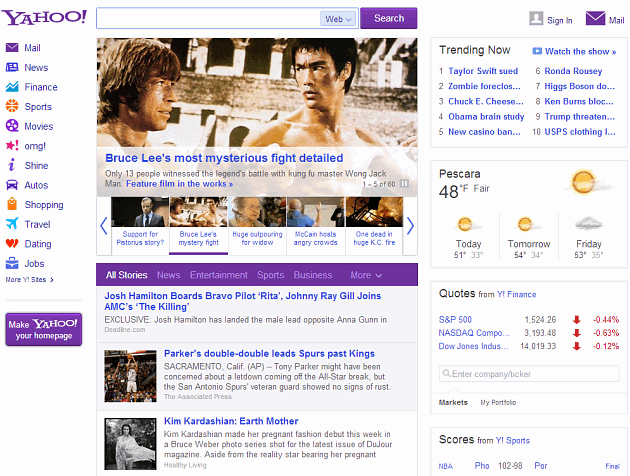The width and height of the screenshot is (630, 476).
Task: Open the Business stories tab
Action: point(313,275)
